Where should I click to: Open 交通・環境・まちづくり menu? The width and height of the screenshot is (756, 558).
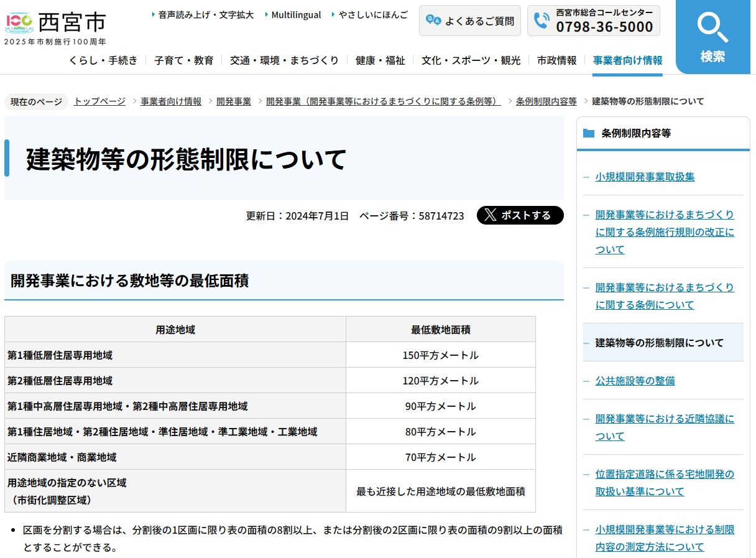coord(284,60)
